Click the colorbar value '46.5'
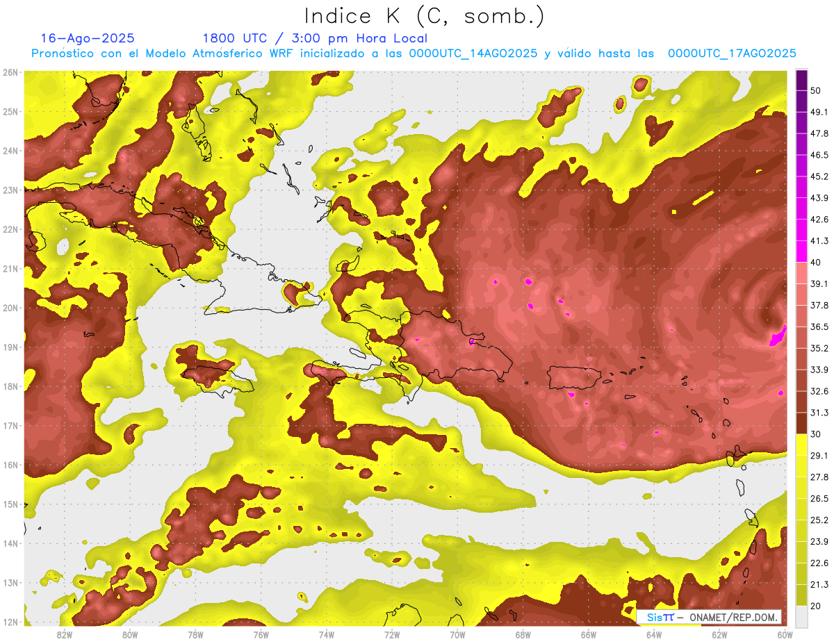834x644 pixels. 819,155
